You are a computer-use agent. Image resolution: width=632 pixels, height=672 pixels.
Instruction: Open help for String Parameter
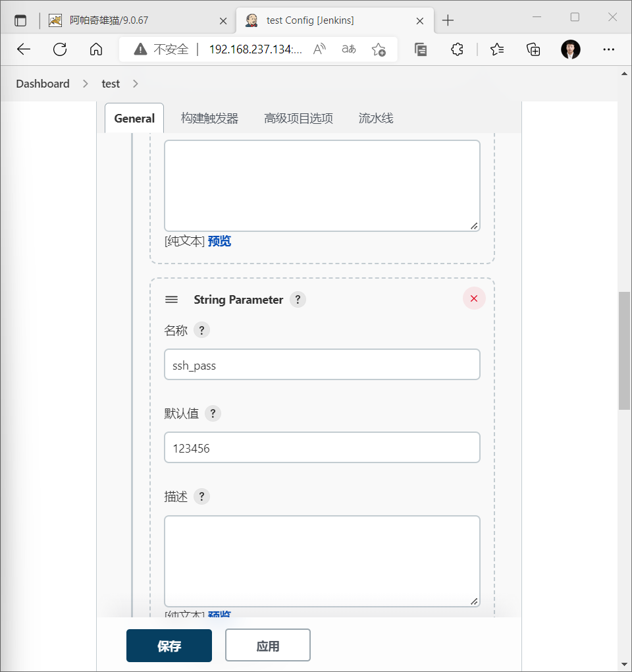298,299
